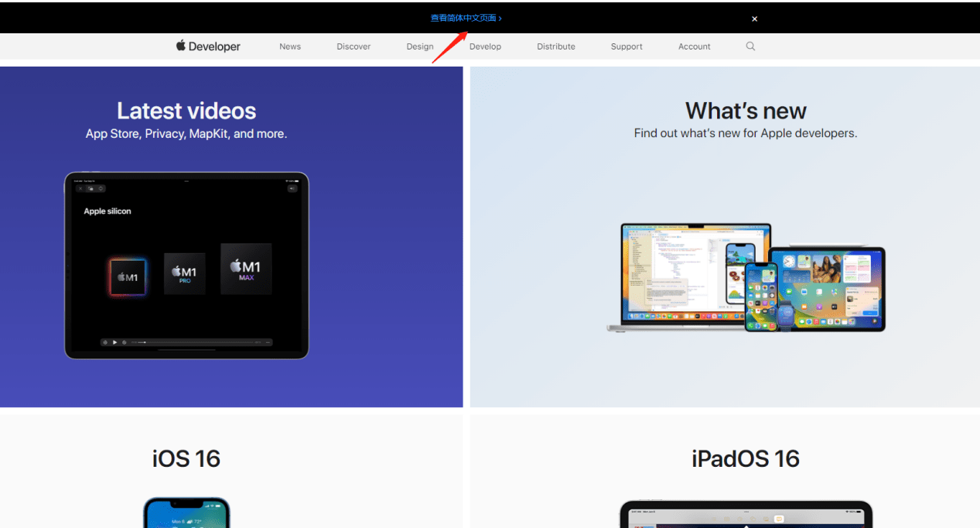Open the What's new heading
Image resolution: width=980 pixels, height=528 pixels.
pyautogui.click(x=746, y=111)
